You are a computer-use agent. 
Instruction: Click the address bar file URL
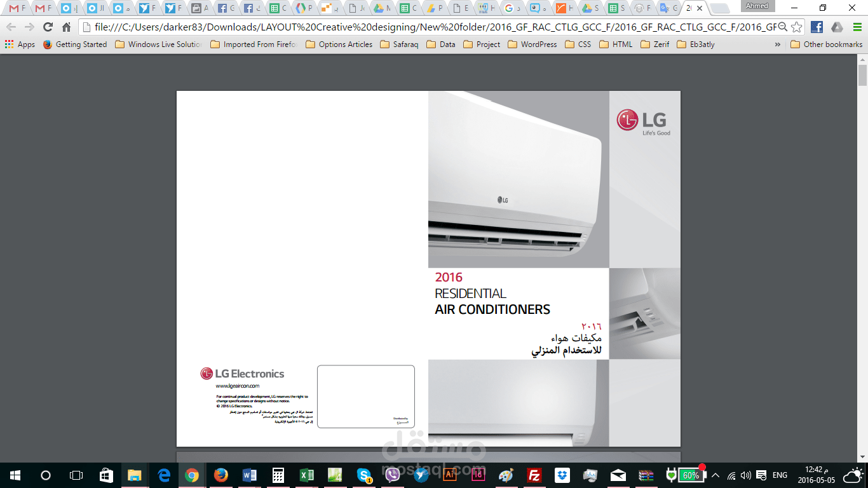435,27
